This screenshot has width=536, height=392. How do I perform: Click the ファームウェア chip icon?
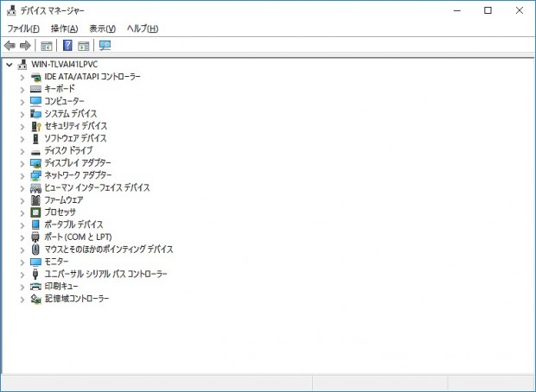point(35,200)
